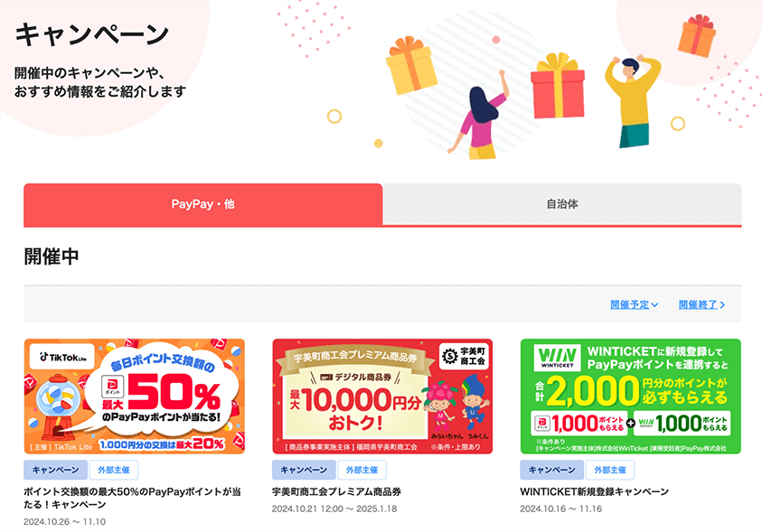
Task: Click the chevron next to 開催予定
Action: (x=654, y=305)
